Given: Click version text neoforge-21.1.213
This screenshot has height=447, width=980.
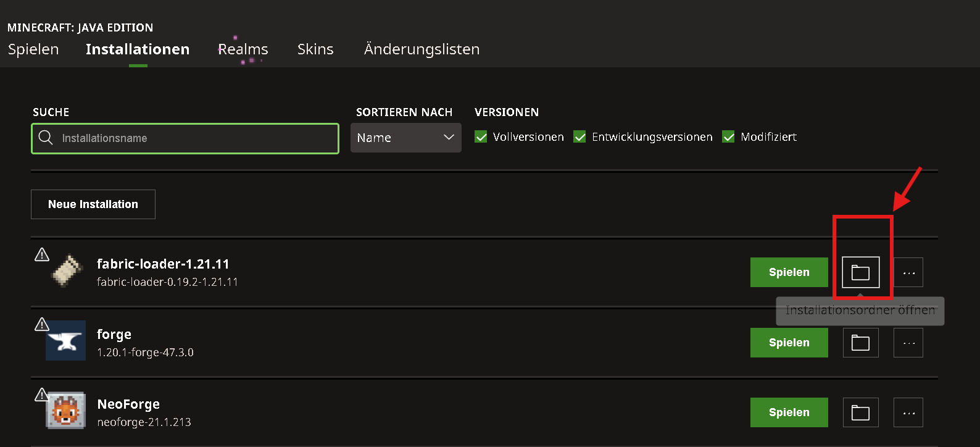Looking at the screenshot, I should (x=144, y=422).
